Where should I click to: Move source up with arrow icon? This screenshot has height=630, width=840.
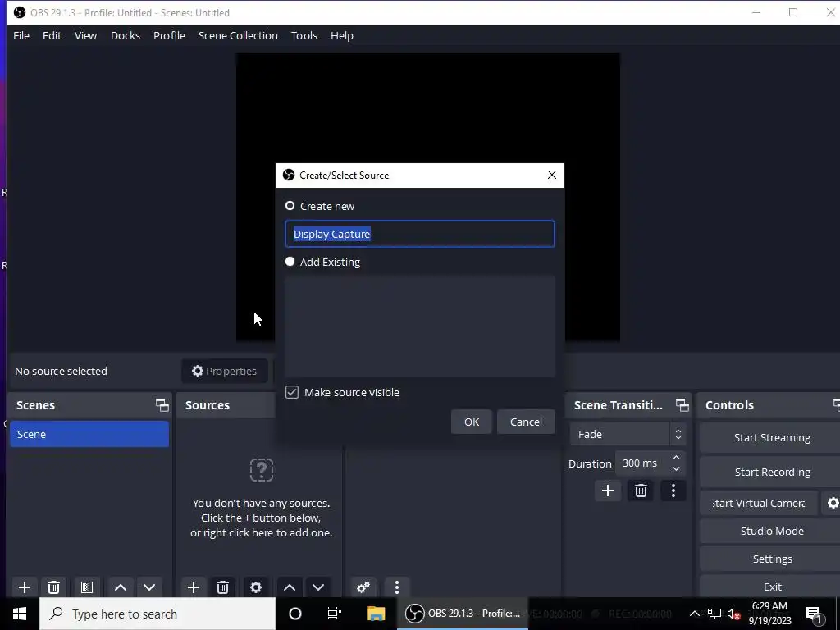(x=290, y=587)
